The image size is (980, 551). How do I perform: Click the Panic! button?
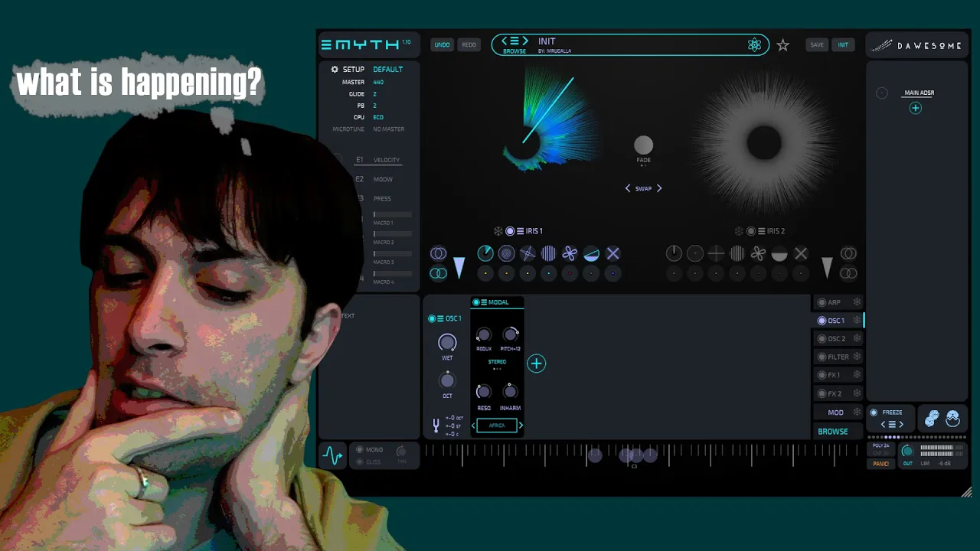pos(880,464)
